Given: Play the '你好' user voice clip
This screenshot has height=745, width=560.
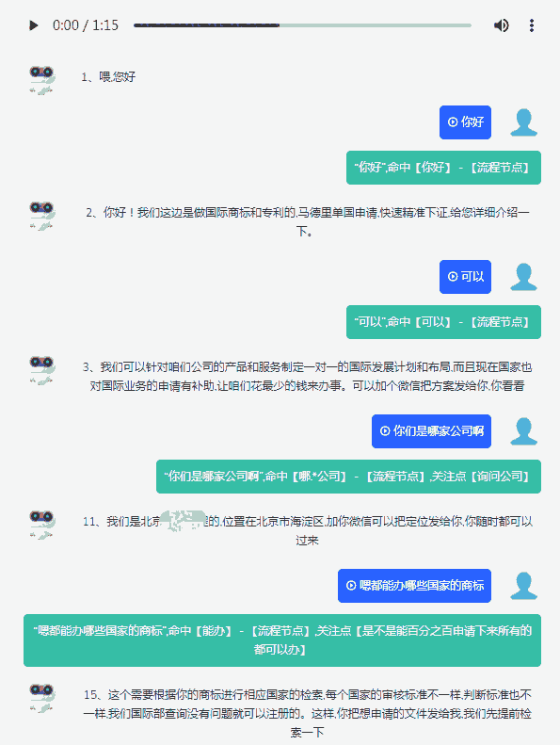Looking at the screenshot, I should pos(465,122).
